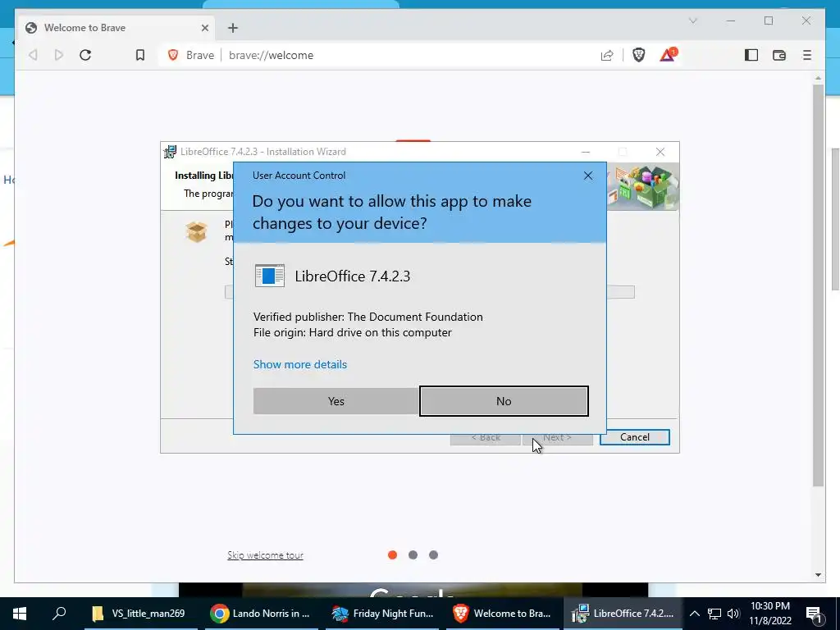
Task: Open Brave hamburger main menu
Action: (x=807, y=55)
